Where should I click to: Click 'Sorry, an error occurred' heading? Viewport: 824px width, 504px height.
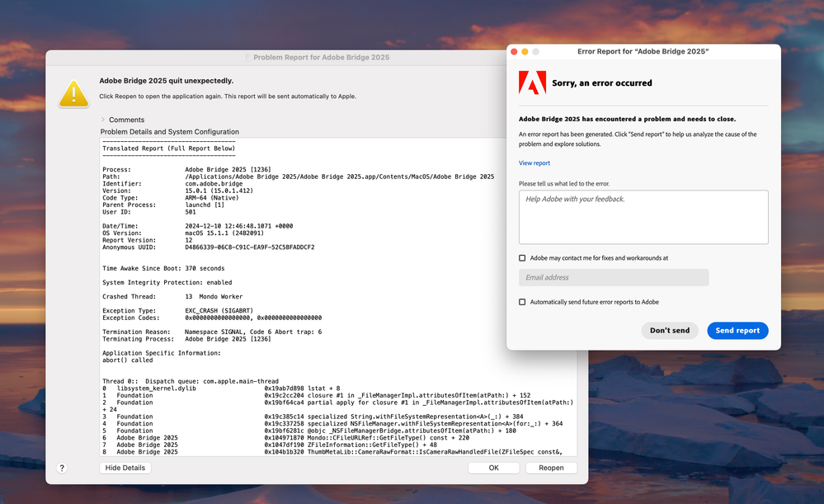601,83
